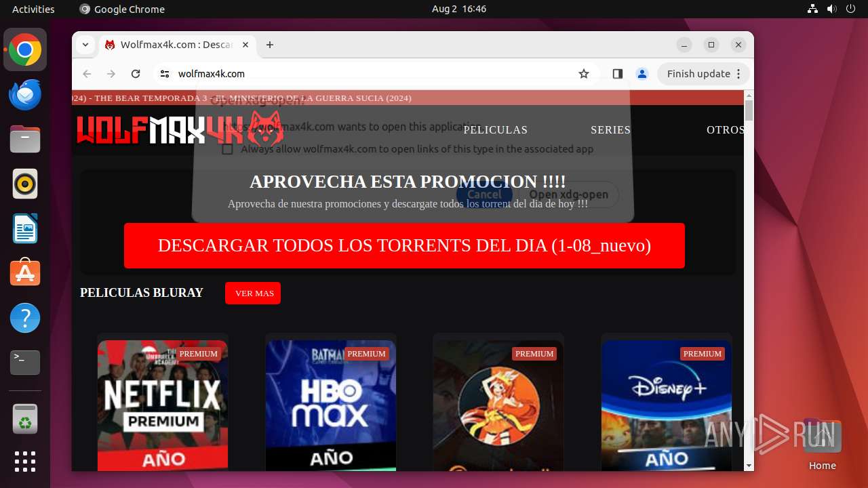This screenshot has width=868, height=488.
Task: Open Chrome profile avatar menu
Action: pyautogui.click(x=642, y=74)
